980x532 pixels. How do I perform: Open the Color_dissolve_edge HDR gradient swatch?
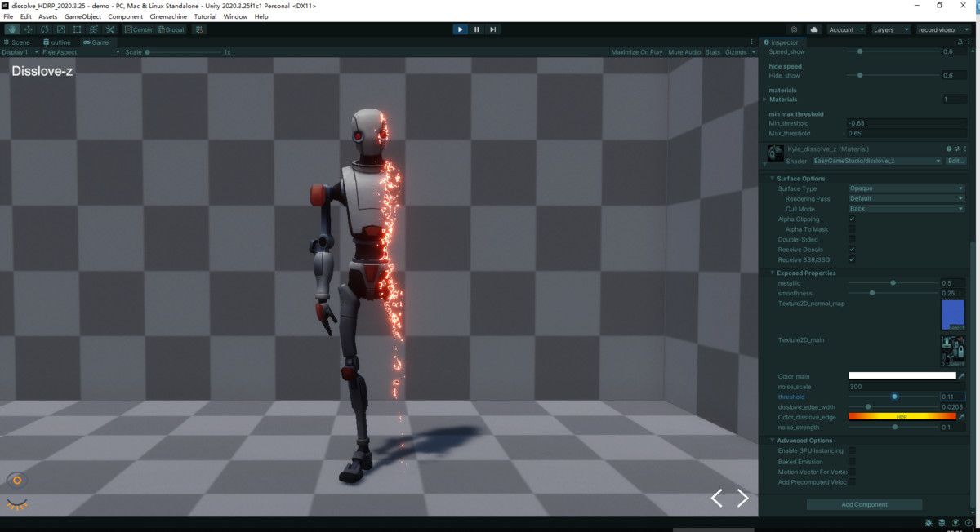click(x=902, y=417)
